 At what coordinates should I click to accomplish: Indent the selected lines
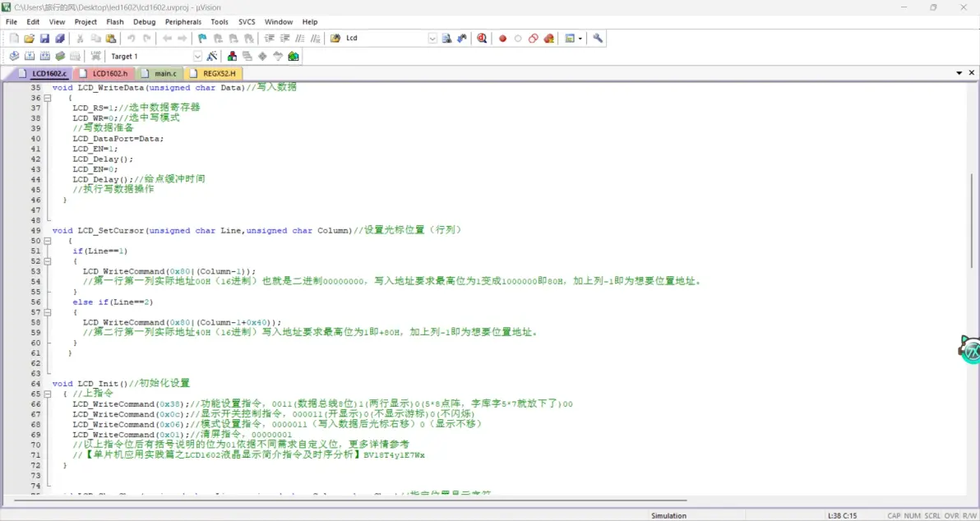270,38
